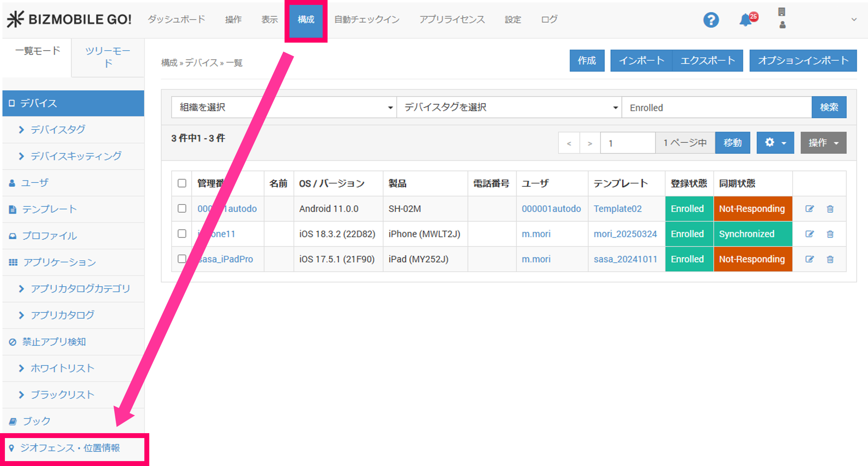
Task: Switch to the ツリーモード tab
Action: 108,57
